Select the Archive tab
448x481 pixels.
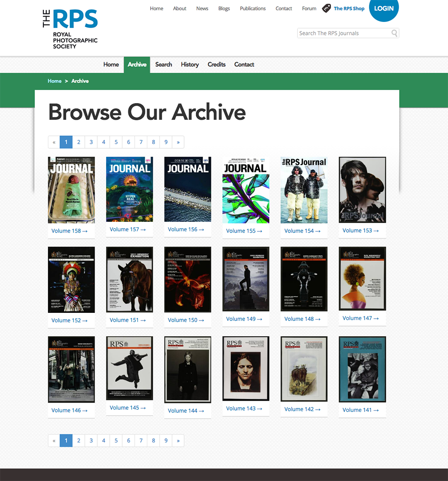click(x=137, y=65)
